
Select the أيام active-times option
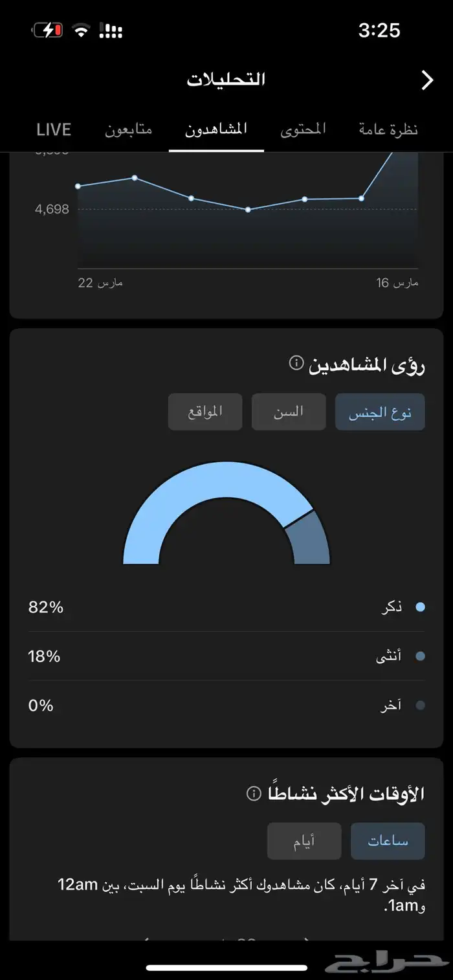[304, 841]
